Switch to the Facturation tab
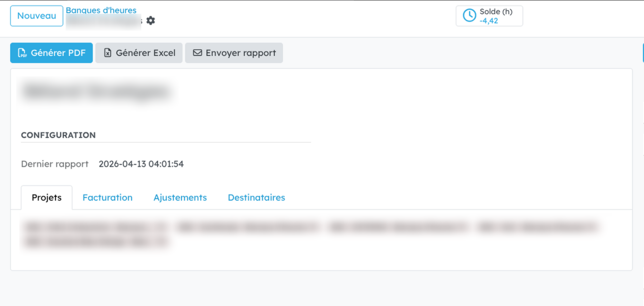644x306 pixels. (x=108, y=198)
